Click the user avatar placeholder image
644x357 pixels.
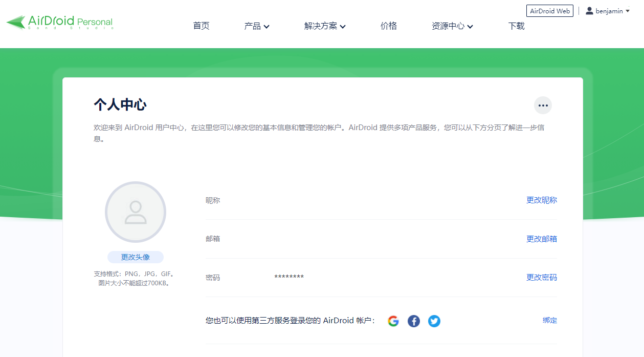coord(136,212)
